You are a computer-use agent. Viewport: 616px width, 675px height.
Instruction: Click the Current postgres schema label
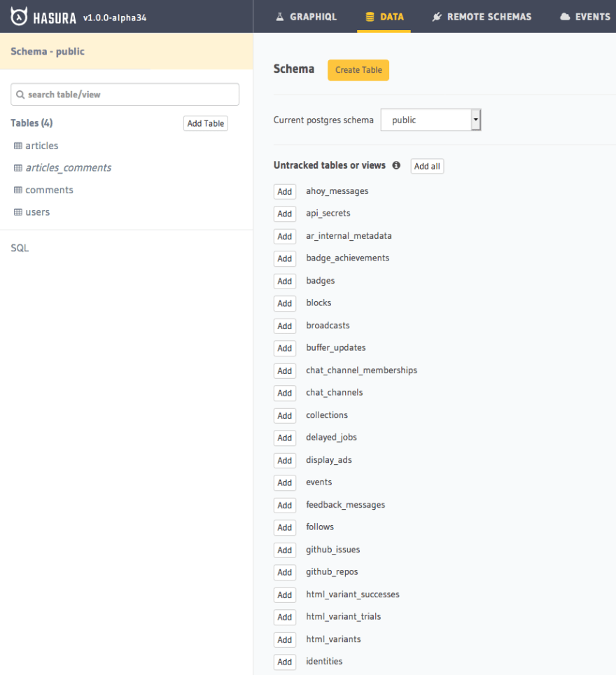click(x=323, y=120)
